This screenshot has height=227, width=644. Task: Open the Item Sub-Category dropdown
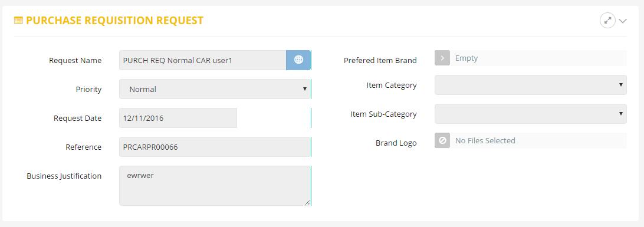pos(531,114)
